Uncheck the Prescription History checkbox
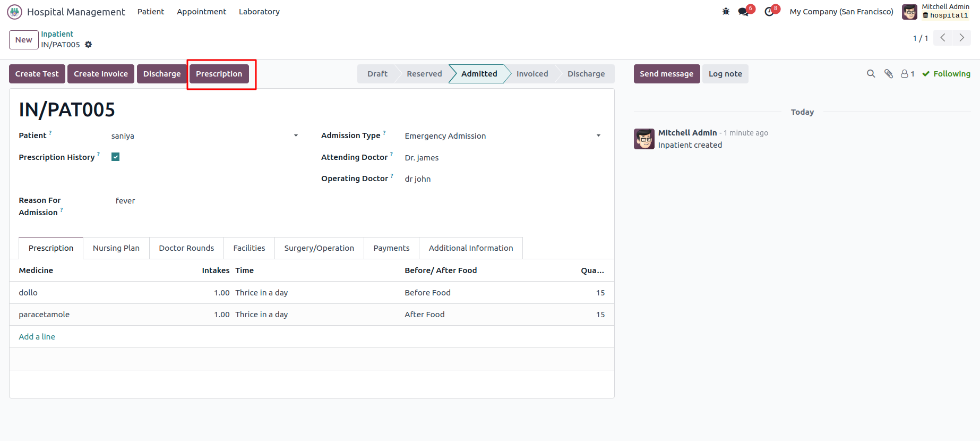The image size is (980, 441). coord(115,157)
